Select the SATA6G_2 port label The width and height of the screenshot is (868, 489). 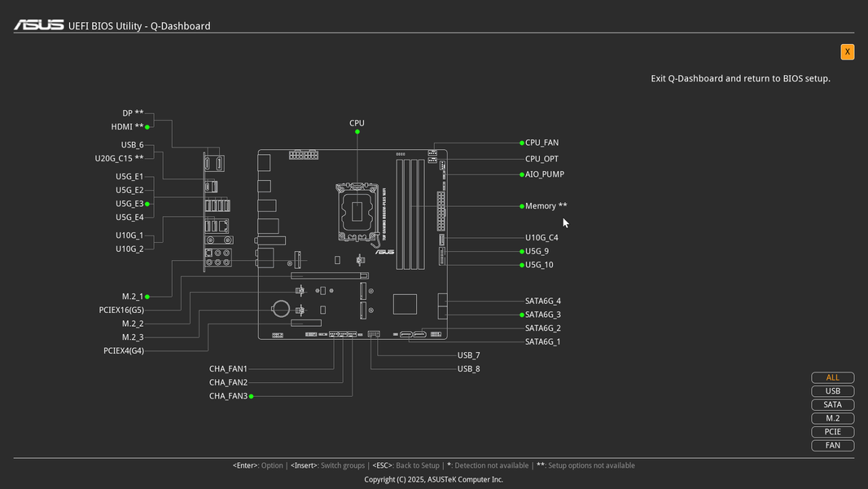(x=542, y=328)
